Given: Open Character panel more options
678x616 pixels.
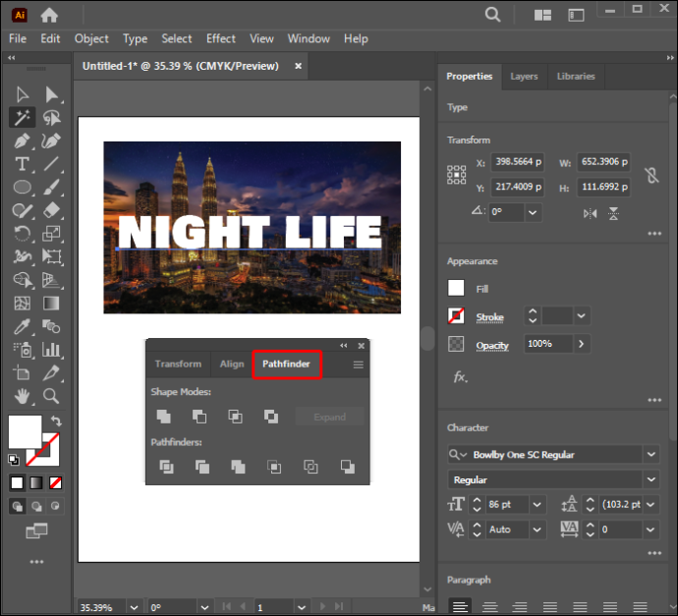Looking at the screenshot, I should coord(654,553).
